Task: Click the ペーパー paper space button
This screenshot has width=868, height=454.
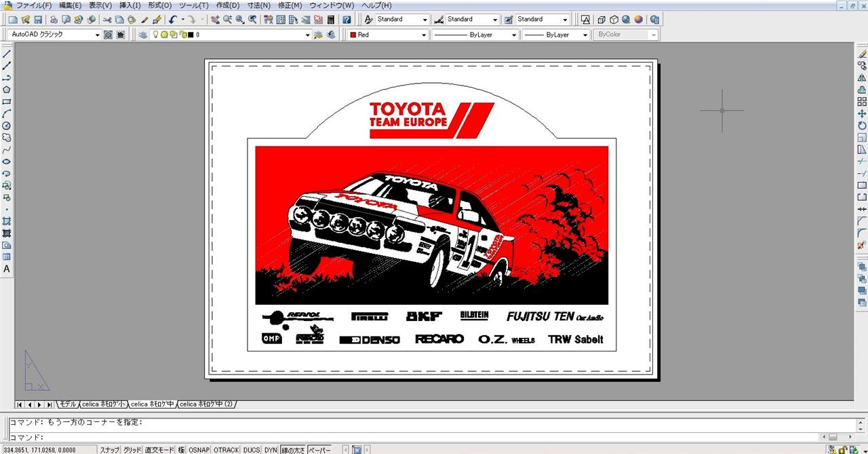Action: point(319,450)
